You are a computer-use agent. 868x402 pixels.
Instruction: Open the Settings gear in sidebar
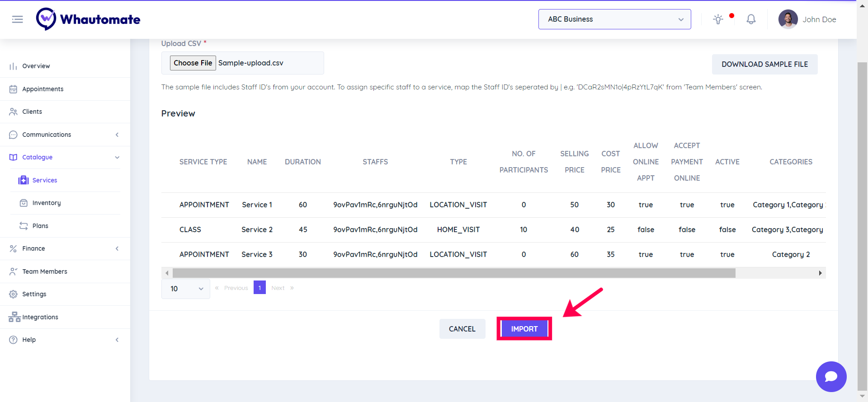(14, 294)
